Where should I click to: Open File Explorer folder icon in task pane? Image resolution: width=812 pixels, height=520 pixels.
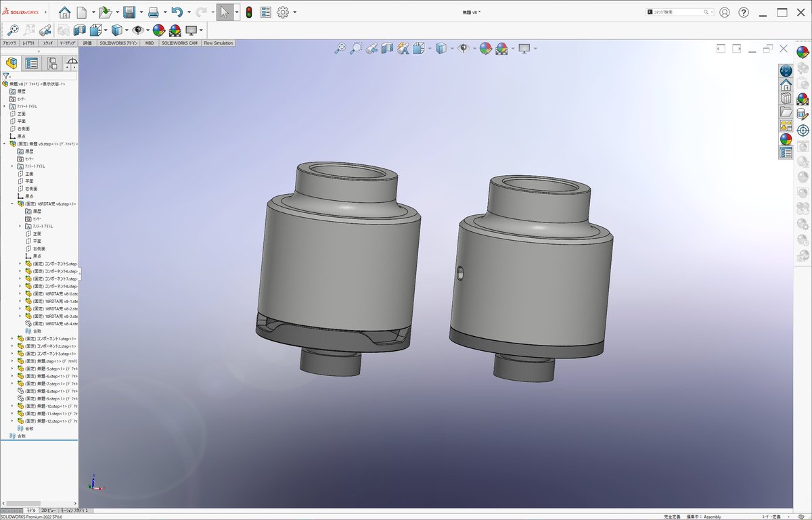click(786, 112)
